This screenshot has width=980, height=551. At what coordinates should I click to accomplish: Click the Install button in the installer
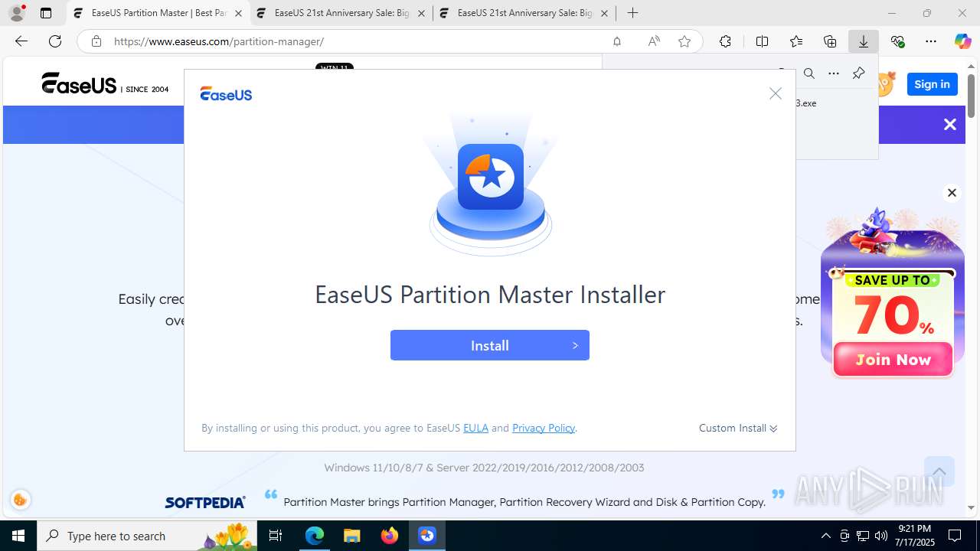490,345
